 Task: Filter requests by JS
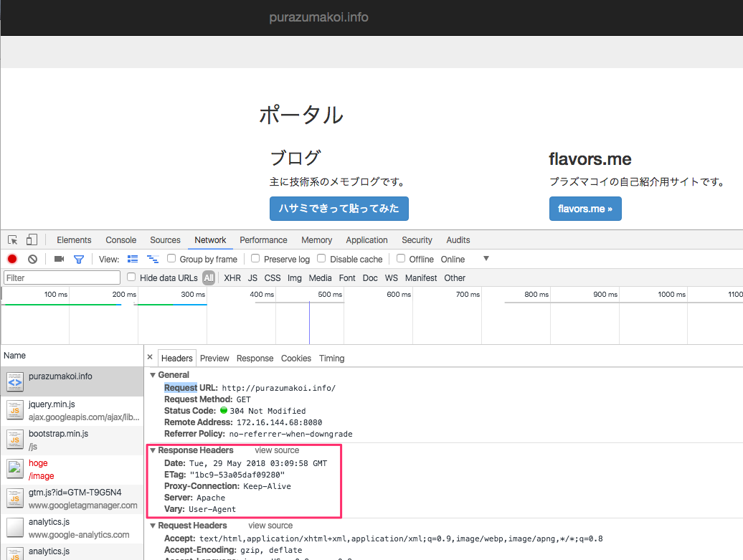coord(252,278)
